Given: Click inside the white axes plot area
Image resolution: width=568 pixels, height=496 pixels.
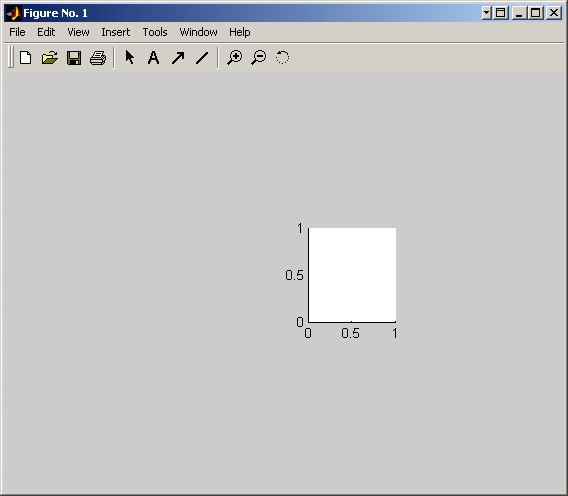Looking at the screenshot, I should pyautogui.click(x=352, y=275).
